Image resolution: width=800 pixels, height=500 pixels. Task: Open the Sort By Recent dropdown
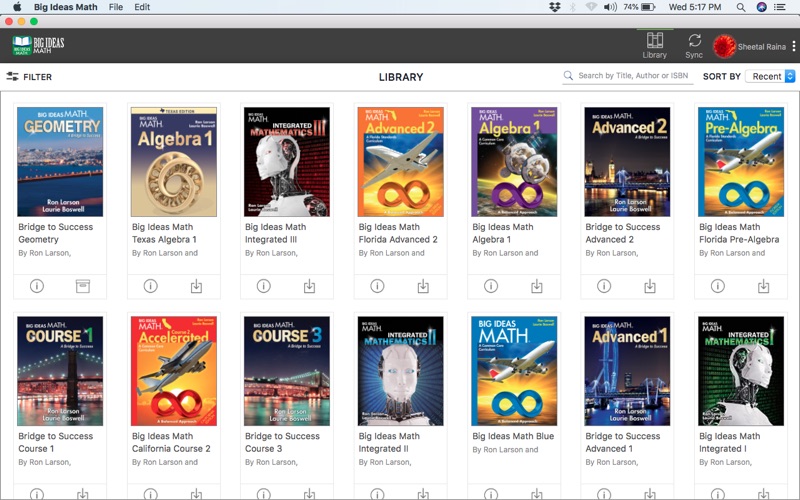[x=770, y=76]
